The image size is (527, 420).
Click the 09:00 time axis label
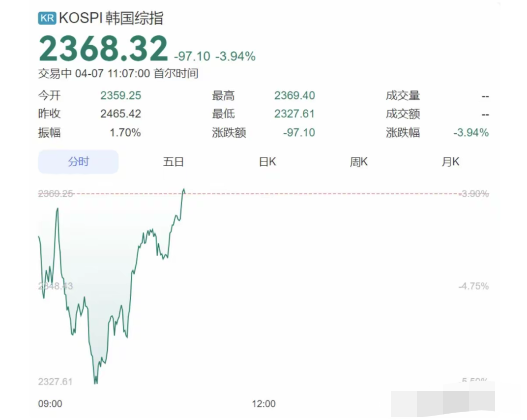coord(50,404)
